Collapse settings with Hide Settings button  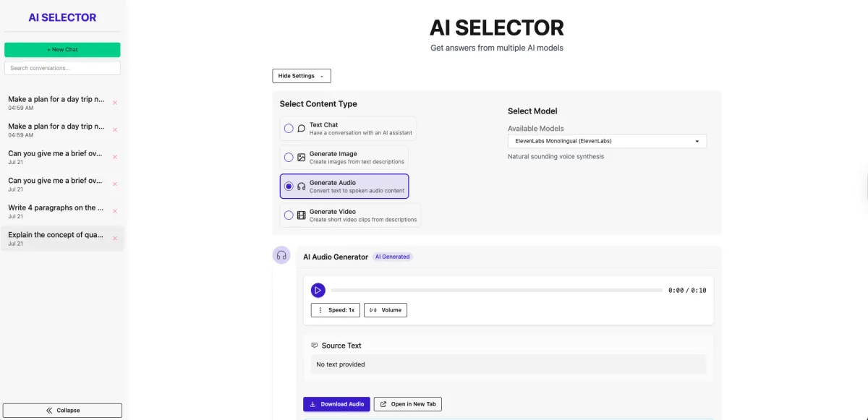[x=302, y=76]
